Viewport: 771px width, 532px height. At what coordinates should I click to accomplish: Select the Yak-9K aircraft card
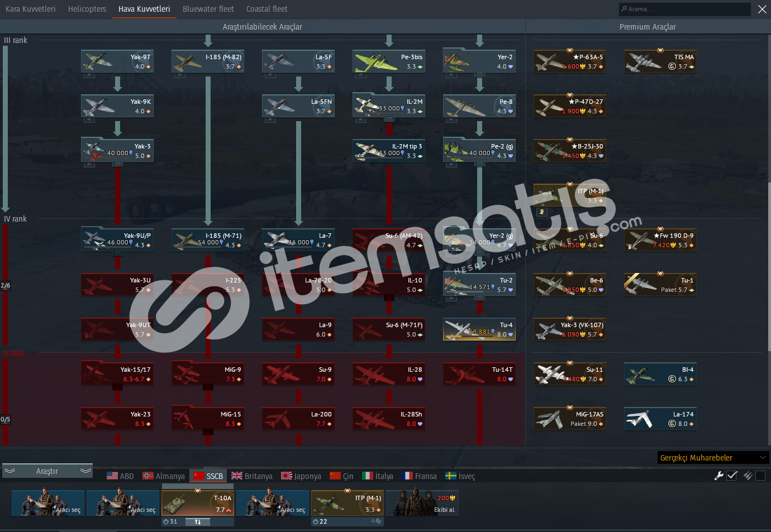[117, 106]
